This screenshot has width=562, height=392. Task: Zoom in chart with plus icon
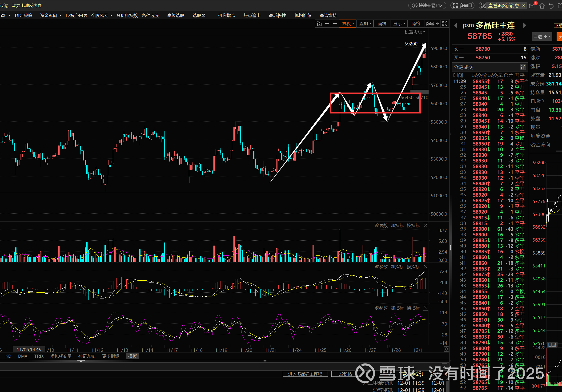(x=327, y=24)
